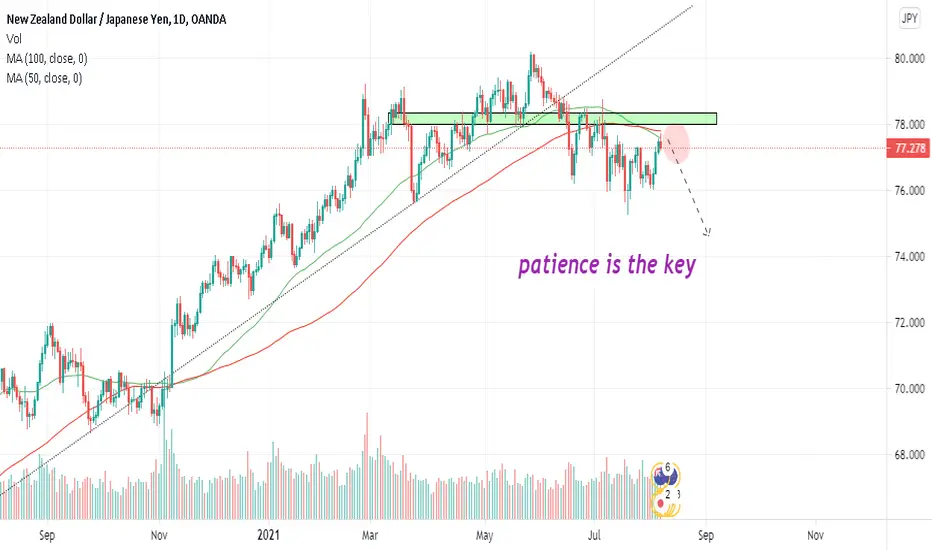932x550 pixels.
Task: Click the 80.000 price axis label
Action: [x=909, y=58]
